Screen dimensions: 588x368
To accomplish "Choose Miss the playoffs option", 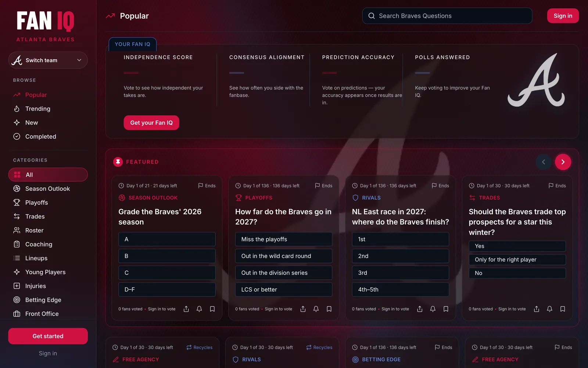I will click(x=284, y=239).
